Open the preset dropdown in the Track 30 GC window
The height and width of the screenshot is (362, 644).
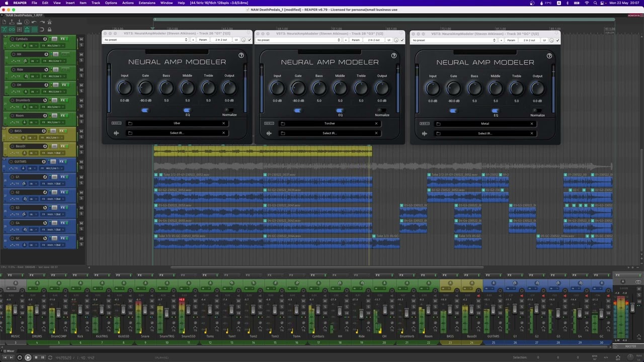[454, 40]
